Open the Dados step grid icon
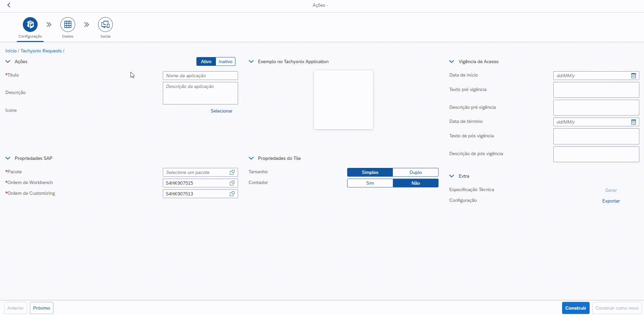This screenshot has width=644, height=315. (68, 25)
